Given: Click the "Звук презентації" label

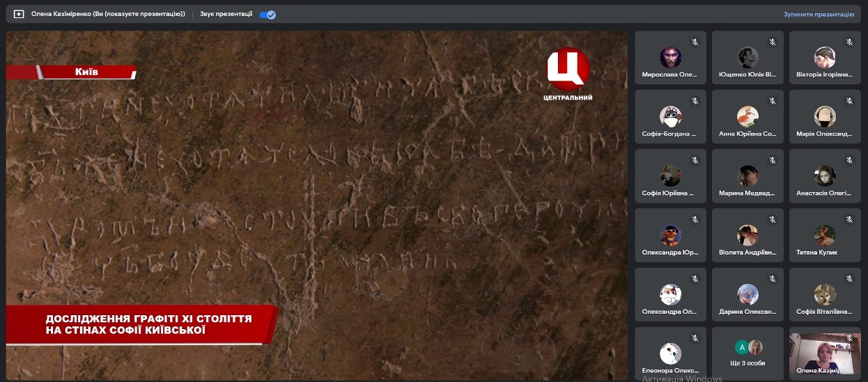Looking at the screenshot, I should click(226, 14).
